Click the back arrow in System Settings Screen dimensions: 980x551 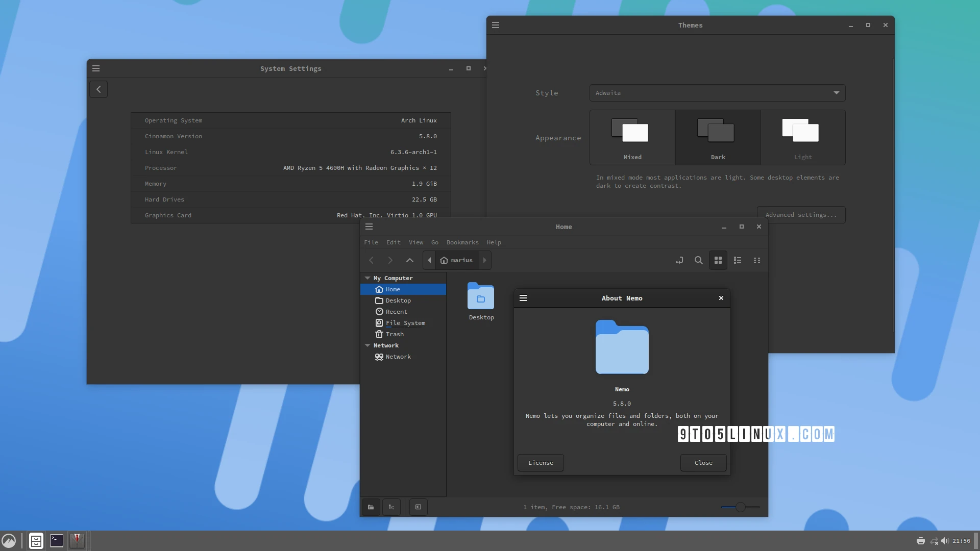(98, 89)
